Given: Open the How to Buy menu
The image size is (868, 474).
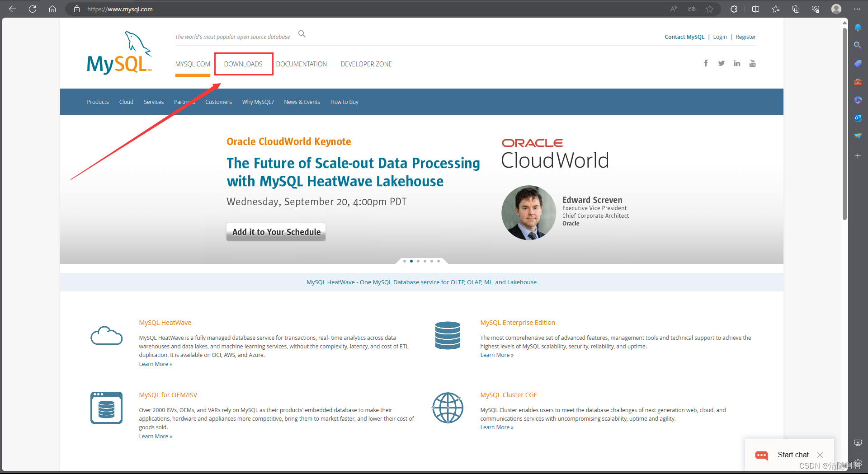Looking at the screenshot, I should (x=344, y=102).
